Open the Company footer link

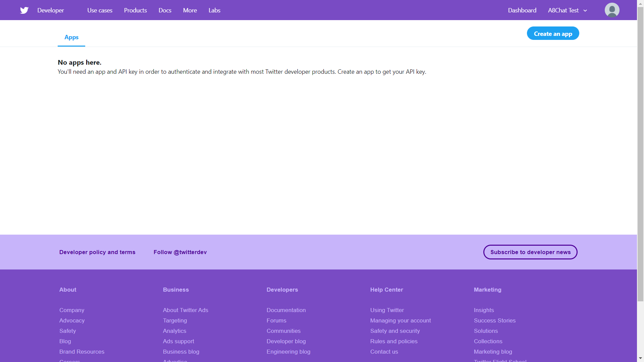point(72,310)
